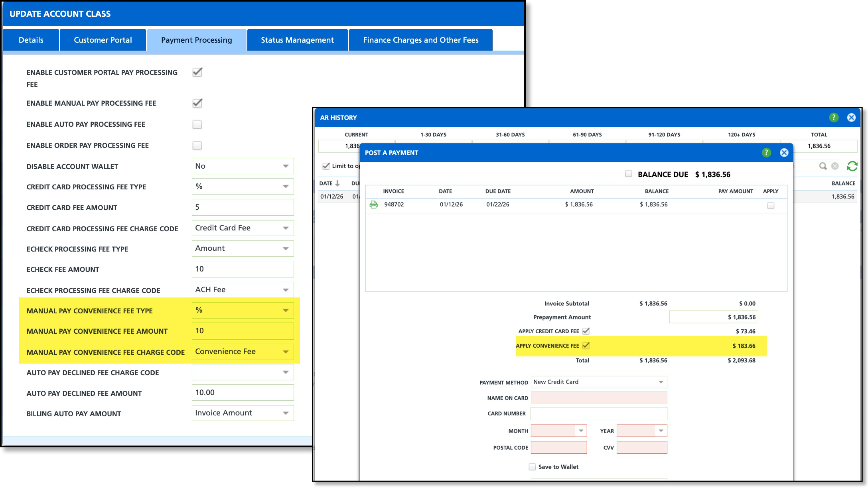
Task: Enable Auto Pay Processing Fee checkbox
Action: [197, 124]
